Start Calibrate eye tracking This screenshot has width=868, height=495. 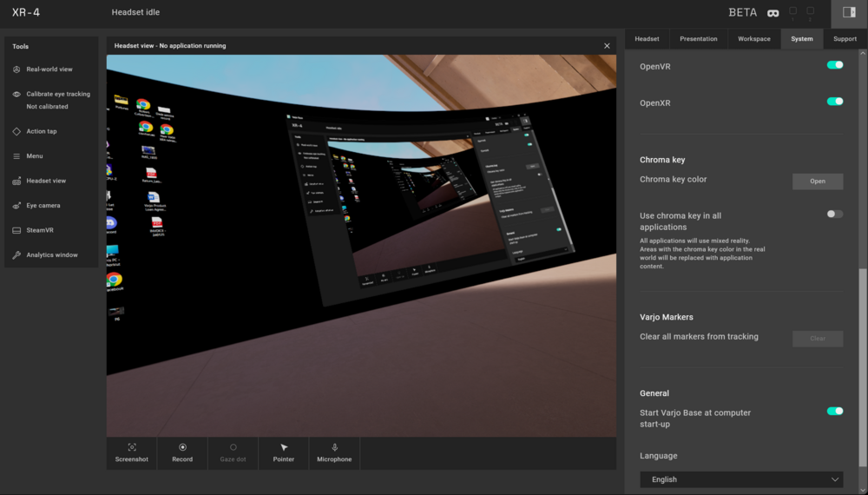57,94
